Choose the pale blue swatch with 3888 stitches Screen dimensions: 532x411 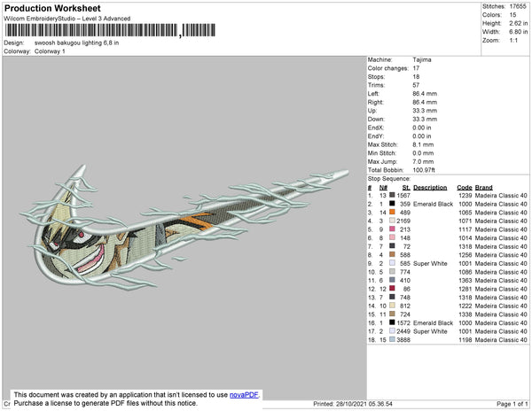click(x=392, y=339)
